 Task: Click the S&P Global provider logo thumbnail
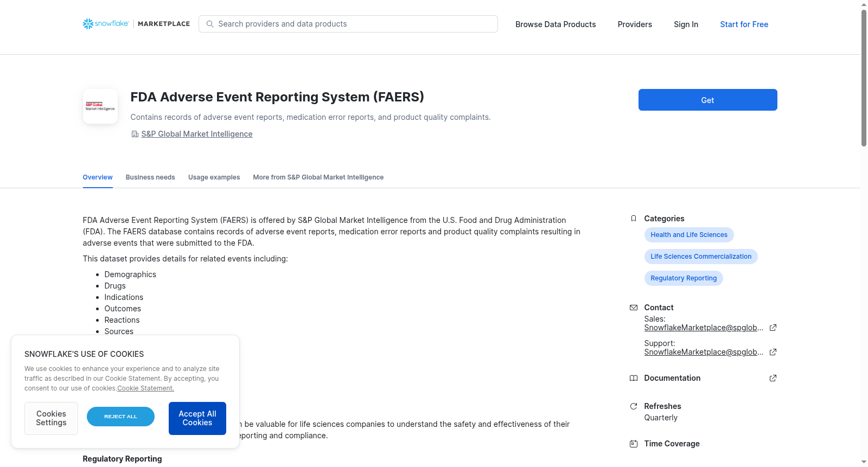point(100,106)
